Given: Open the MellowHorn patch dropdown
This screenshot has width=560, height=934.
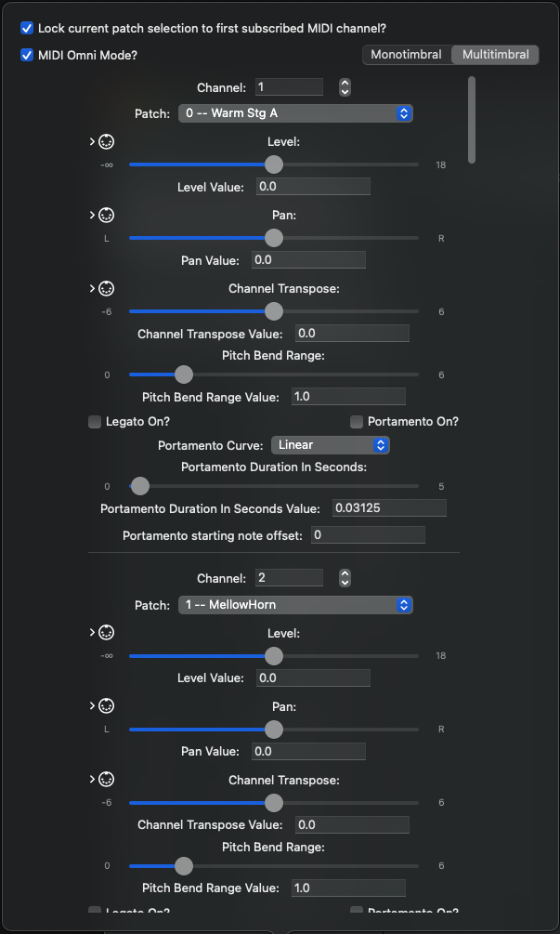Looking at the screenshot, I should pyautogui.click(x=295, y=605).
